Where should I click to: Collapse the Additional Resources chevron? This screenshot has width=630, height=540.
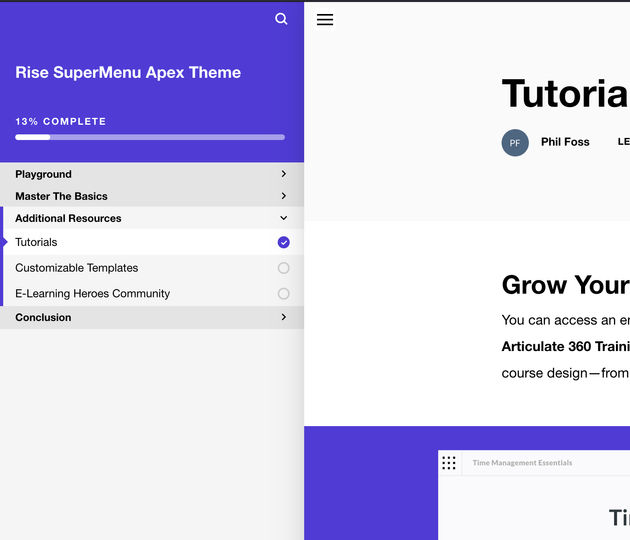pyautogui.click(x=284, y=218)
